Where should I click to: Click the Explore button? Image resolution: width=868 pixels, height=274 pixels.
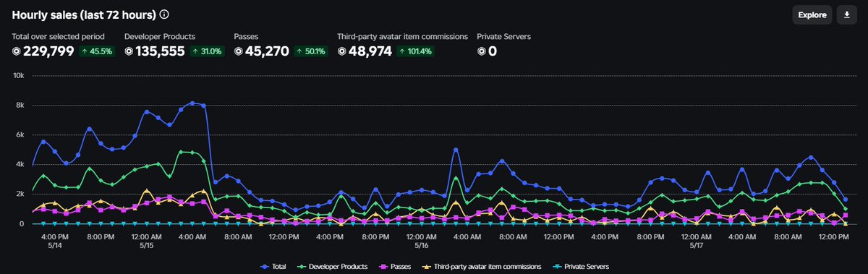812,14
